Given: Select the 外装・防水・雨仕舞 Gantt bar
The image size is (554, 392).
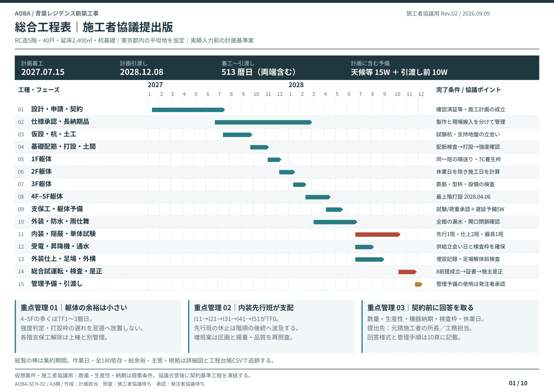Looking at the screenshot, I should 335,222.
